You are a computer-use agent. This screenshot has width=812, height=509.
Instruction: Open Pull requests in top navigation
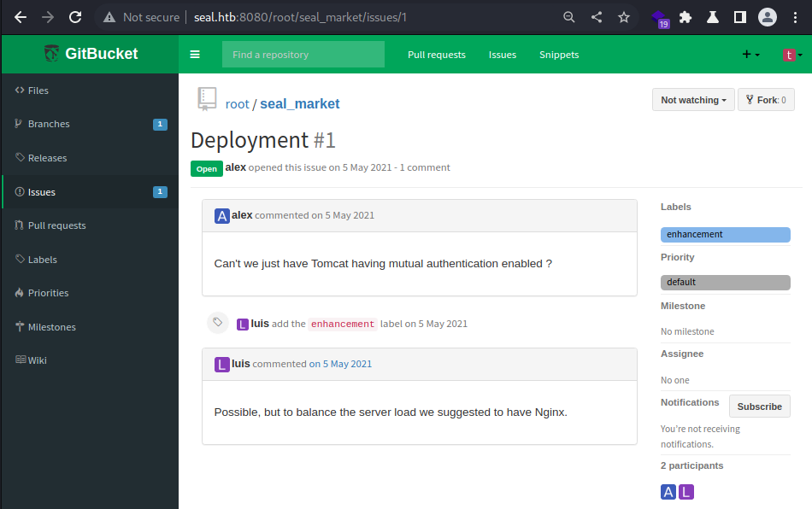[437, 55]
